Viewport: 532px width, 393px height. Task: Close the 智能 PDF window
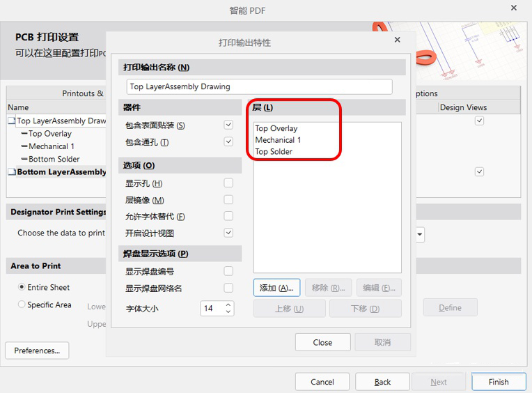(x=514, y=8)
